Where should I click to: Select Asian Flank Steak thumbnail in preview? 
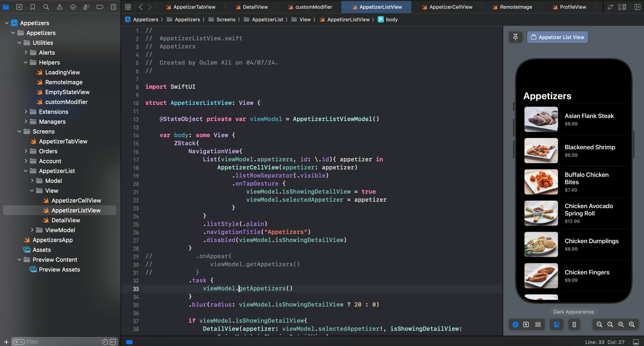coord(541,119)
